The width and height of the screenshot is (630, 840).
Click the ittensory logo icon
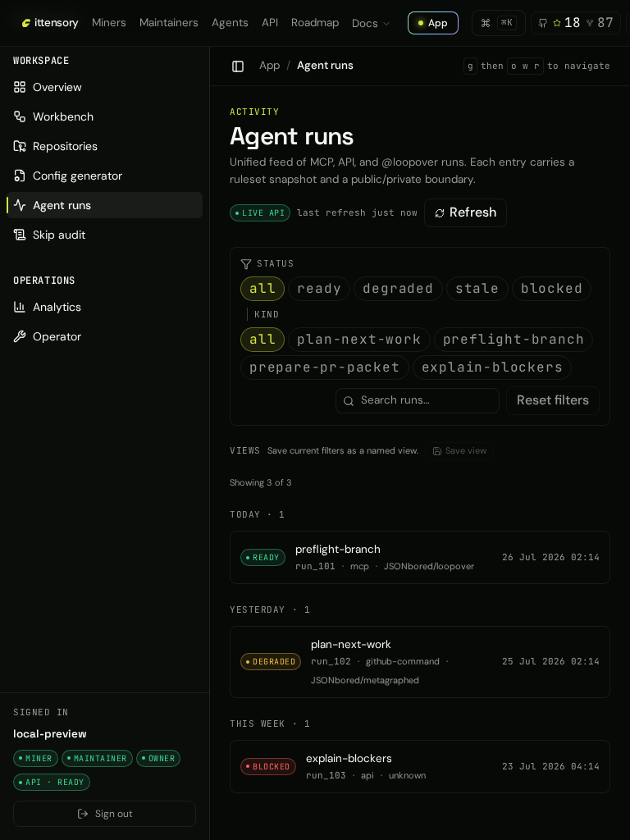[25, 23]
